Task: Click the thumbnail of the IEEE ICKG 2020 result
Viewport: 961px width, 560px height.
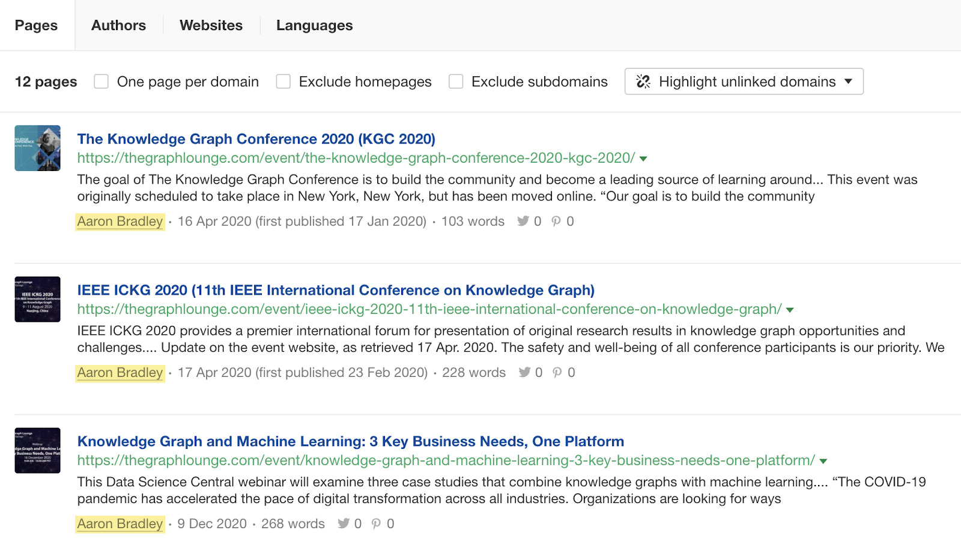Action: (x=37, y=299)
